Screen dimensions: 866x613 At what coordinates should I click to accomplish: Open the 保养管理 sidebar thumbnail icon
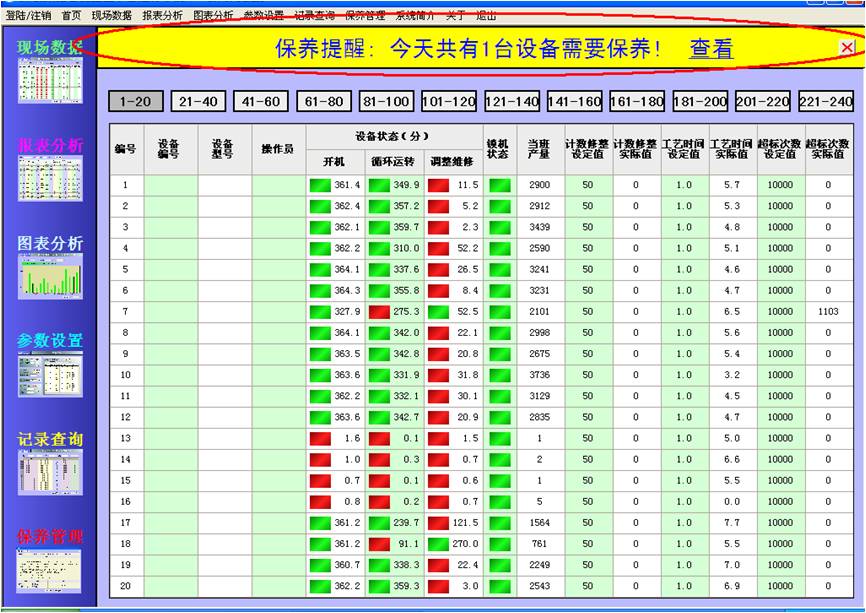(49, 569)
